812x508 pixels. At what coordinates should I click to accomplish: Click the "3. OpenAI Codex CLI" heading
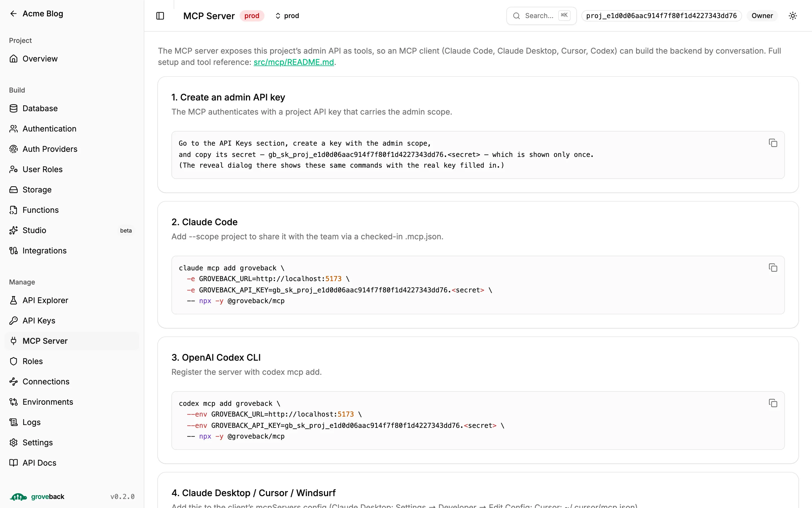(216, 358)
